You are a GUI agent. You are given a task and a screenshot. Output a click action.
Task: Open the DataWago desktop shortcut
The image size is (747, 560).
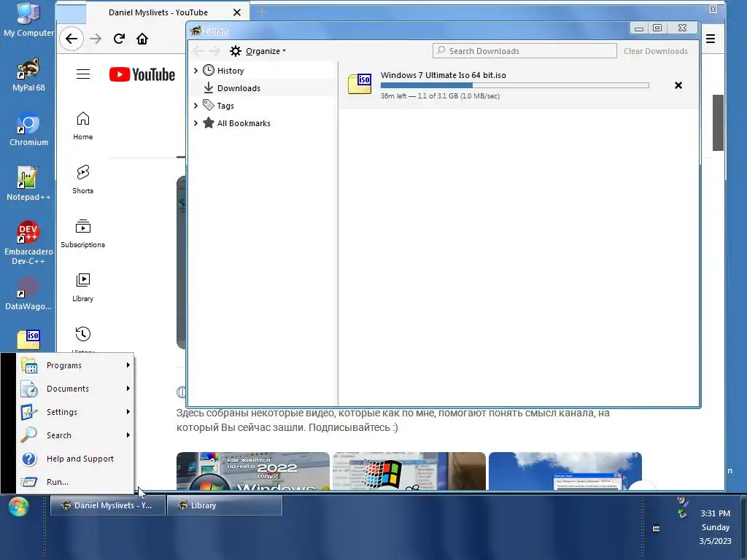click(x=28, y=293)
